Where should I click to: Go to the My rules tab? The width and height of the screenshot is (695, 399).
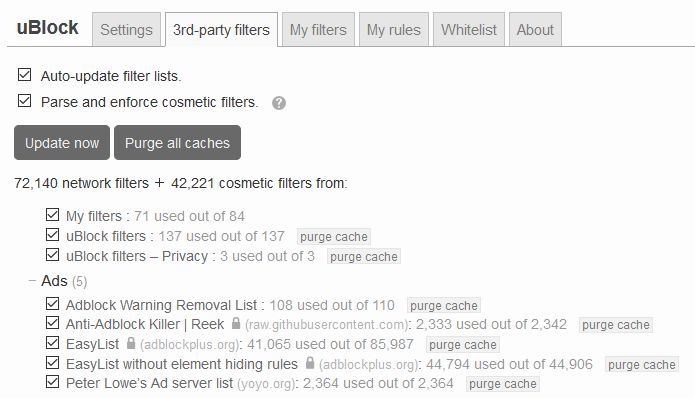(394, 30)
